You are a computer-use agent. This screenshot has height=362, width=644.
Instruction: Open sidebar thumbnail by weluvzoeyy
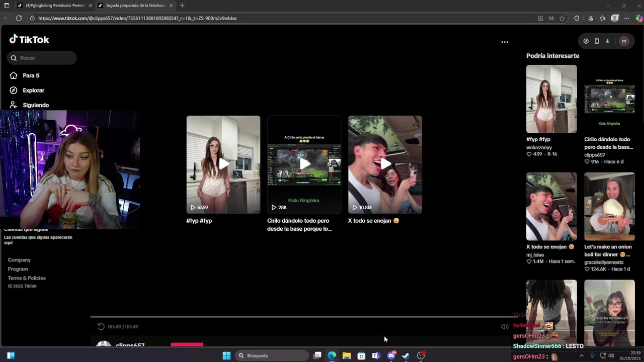[x=551, y=99]
